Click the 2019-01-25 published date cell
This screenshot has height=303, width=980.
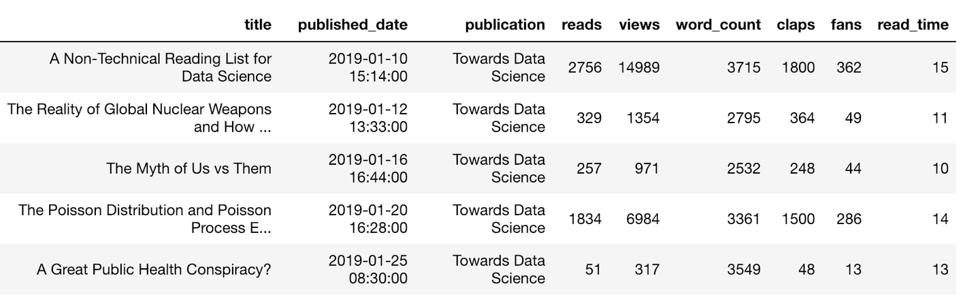(x=368, y=270)
